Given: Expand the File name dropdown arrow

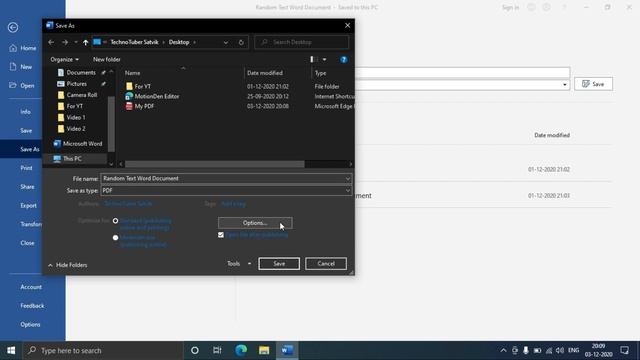Looking at the screenshot, I should coord(348,178).
